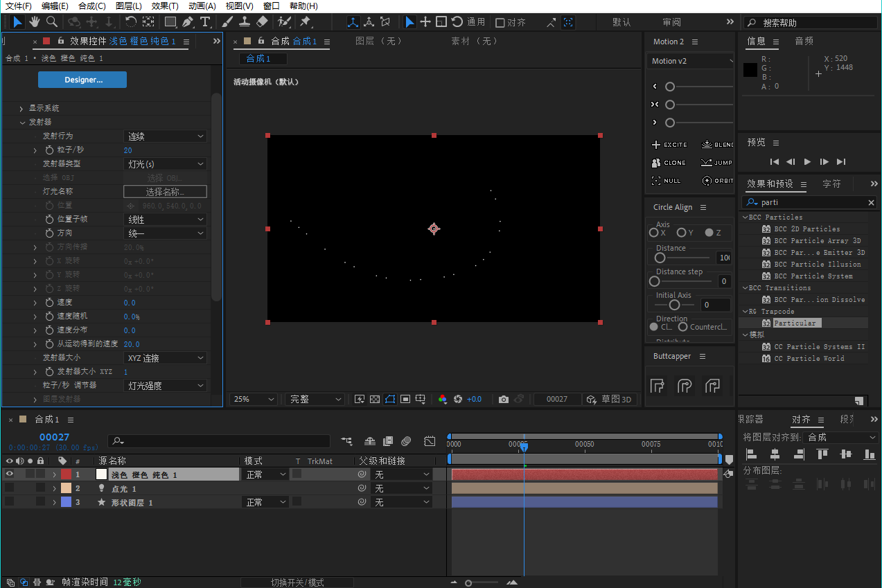Collapse the 发射器 property group
882x588 pixels.
coord(21,123)
